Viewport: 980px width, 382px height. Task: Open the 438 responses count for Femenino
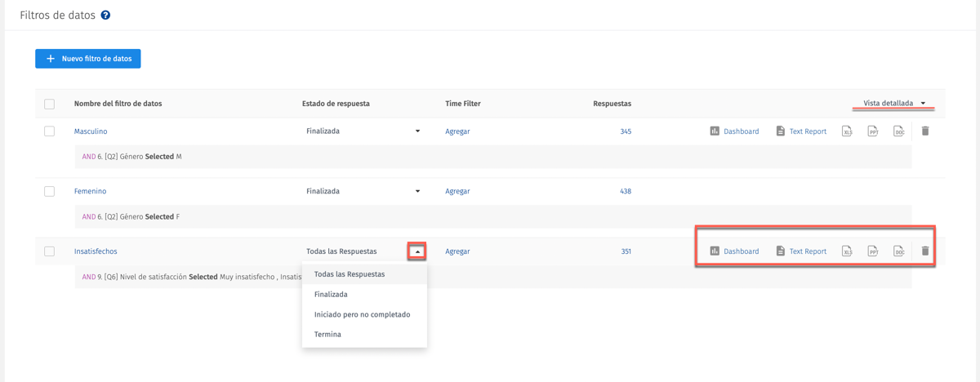(x=626, y=191)
